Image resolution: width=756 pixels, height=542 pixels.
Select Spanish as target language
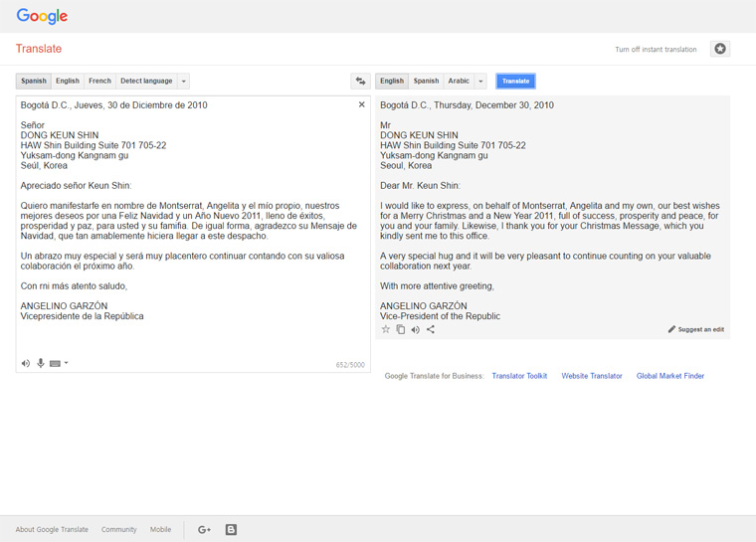(426, 81)
